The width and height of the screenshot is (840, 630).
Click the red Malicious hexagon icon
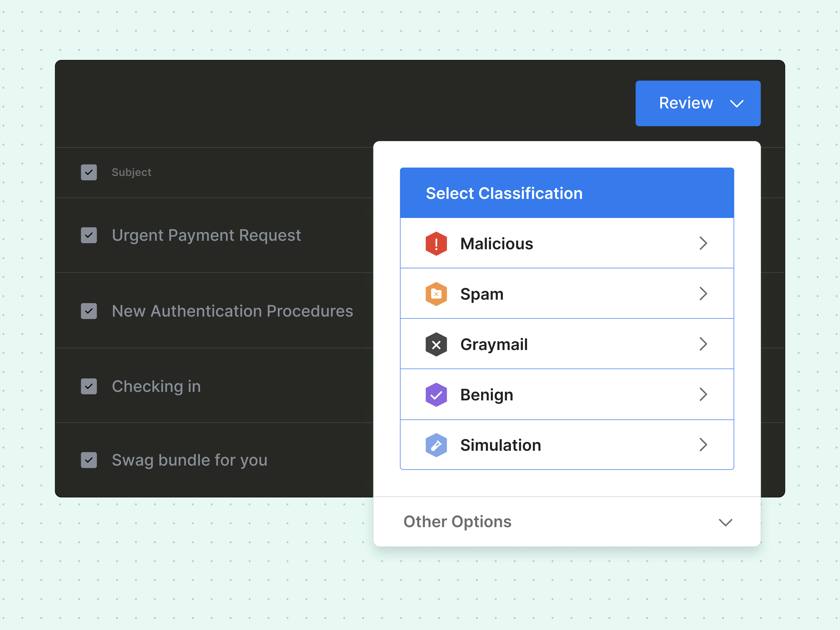point(436,243)
